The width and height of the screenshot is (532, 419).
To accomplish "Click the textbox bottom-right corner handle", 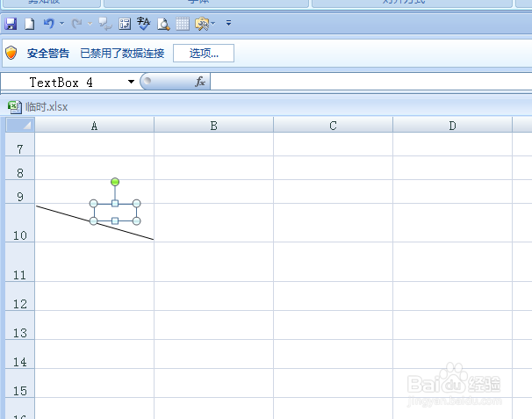I will [x=136, y=221].
